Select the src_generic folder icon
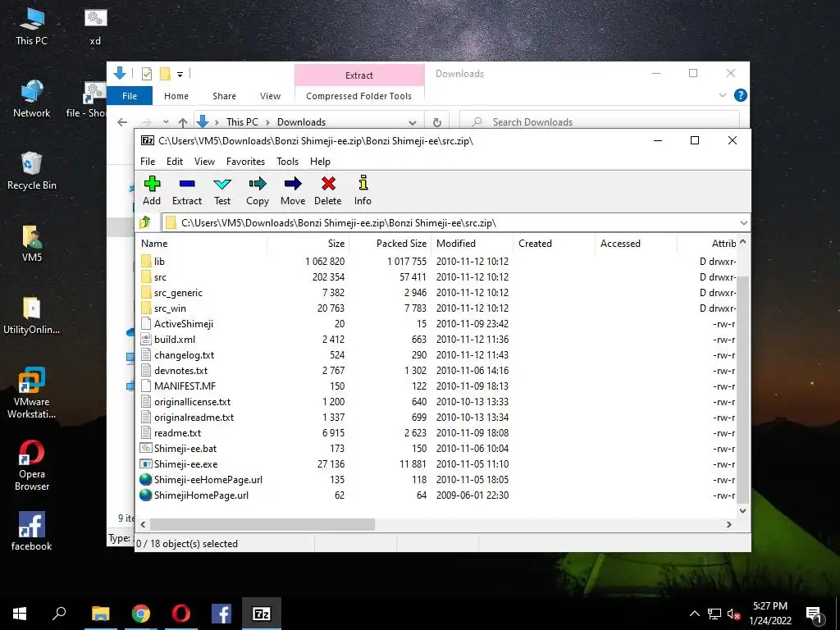The image size is (840, 630). (146, 293)
